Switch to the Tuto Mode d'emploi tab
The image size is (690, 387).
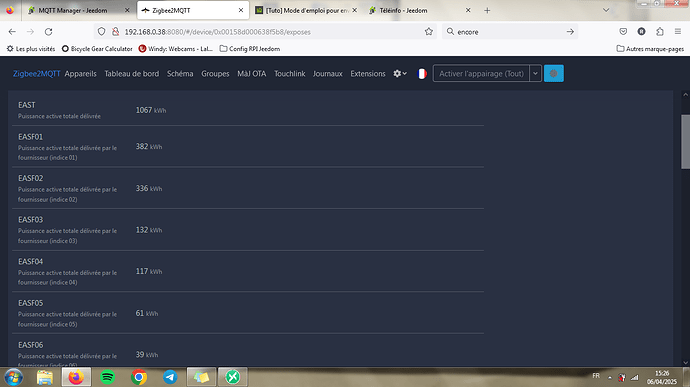(x=307, y=10)
